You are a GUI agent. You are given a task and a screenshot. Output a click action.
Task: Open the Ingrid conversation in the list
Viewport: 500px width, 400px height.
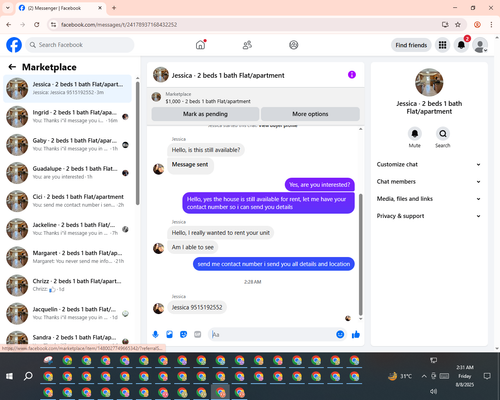[67, 117]
